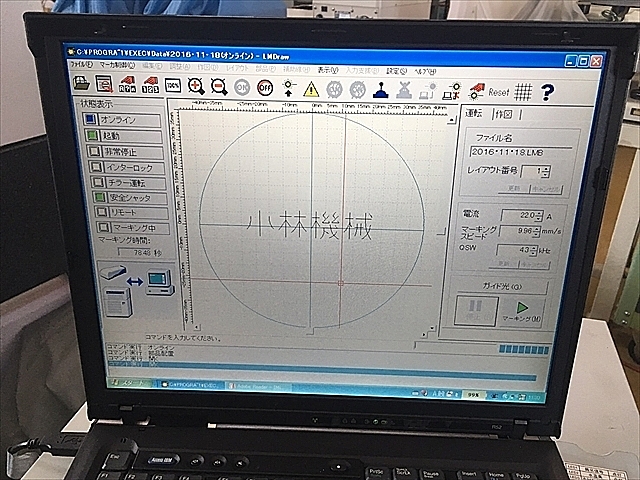This screenshot has height=480, width=640.
Task: Click the grey OK round icon
Action: pyautogui.click(x=242, y=87)
